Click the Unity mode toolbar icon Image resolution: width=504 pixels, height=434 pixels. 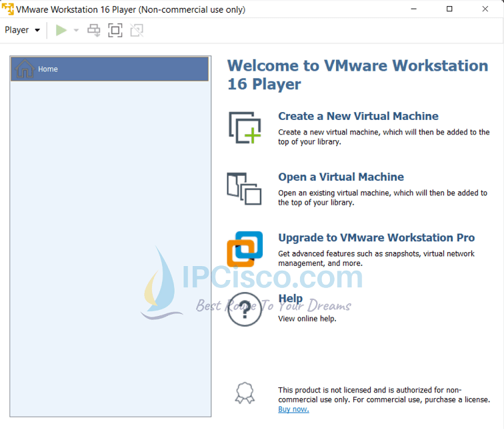137,30
